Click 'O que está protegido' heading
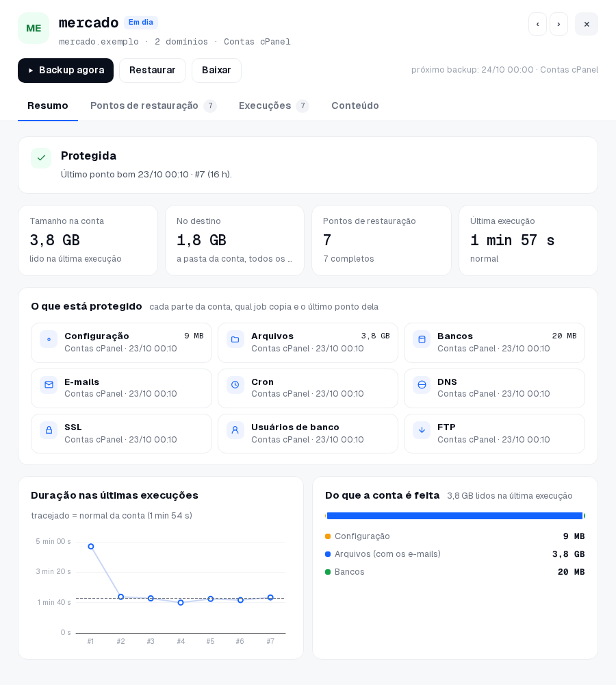The width and height of the screenshot is (616, 685). point(86,306)
